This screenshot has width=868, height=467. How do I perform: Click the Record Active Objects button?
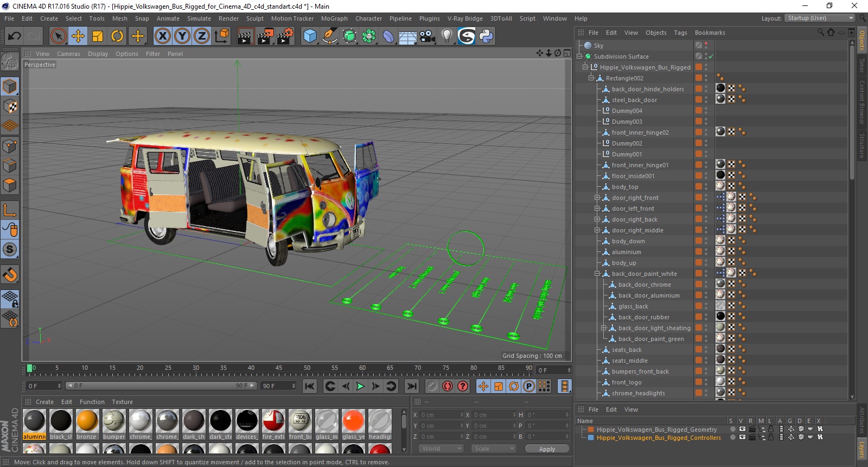click(432, 386)
